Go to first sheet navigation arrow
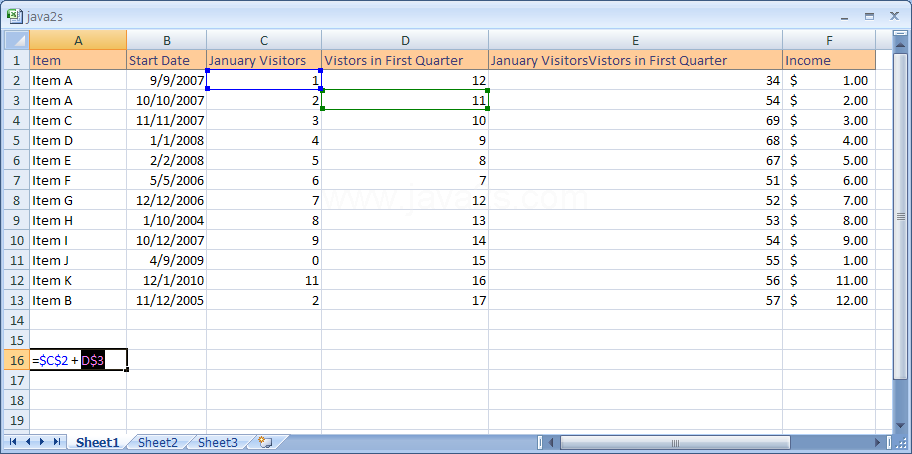The image size is (912, 454). pyautogui.click(x=13, y=442)
